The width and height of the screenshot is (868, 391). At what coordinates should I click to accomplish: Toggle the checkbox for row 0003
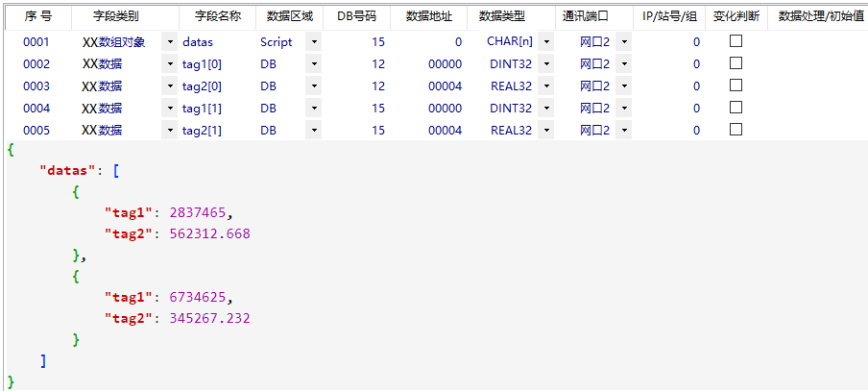735,86
